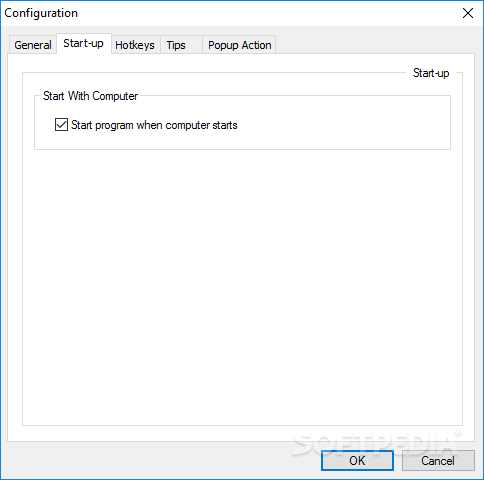Click the empty white area of the Start-up panel
The height and width of the screenshot is (480, 484).
pyautogui.click(x=242, y=287)
